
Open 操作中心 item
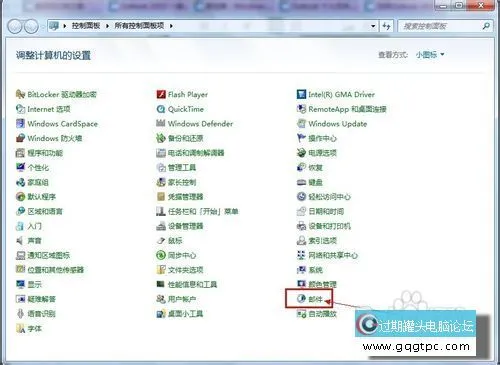click(x=317, y=138)
